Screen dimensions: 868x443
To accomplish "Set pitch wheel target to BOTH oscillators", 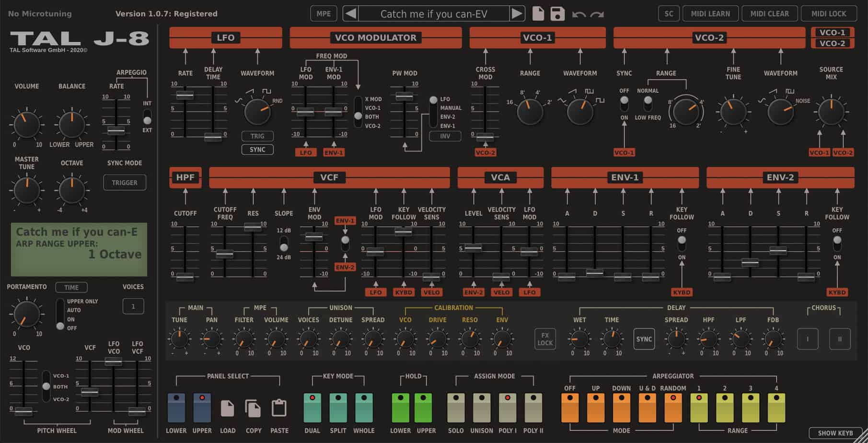I will (46, 386).
